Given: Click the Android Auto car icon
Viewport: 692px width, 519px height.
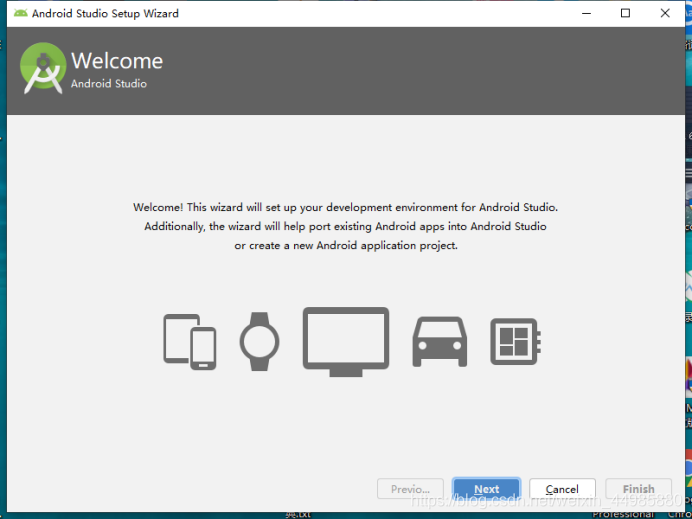Looking at the screenshot, I should (x=440, y=342).
